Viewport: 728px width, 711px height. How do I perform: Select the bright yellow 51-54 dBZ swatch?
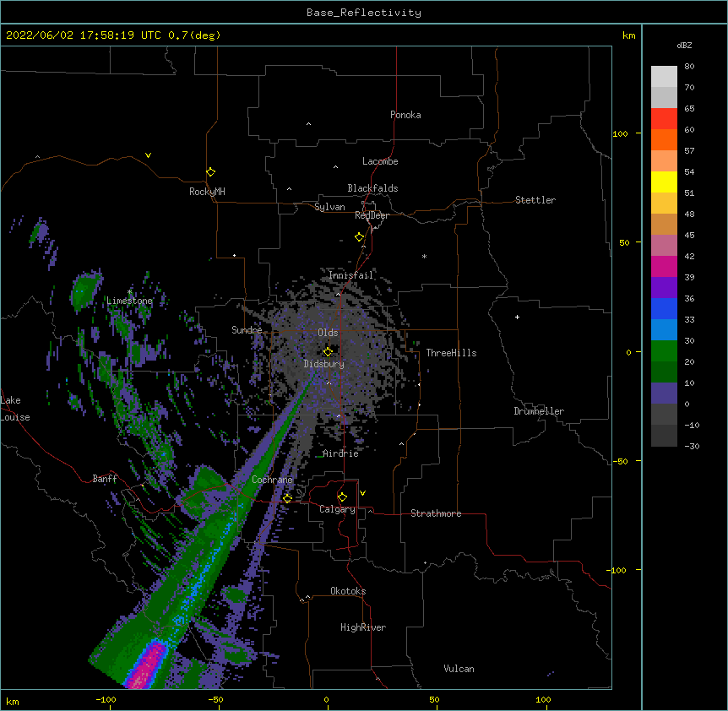pos(664,182)
